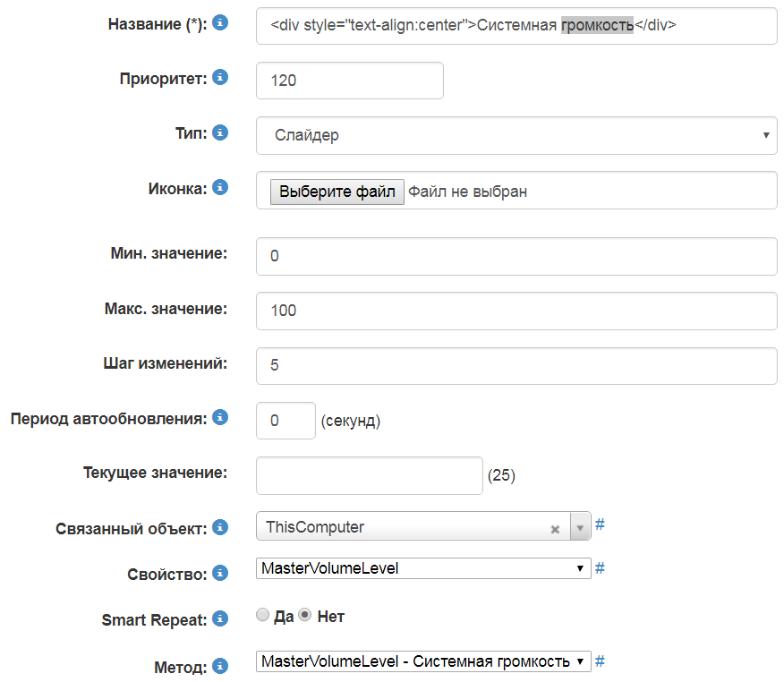Open the Тип dropdown showing Слайдер

pyautogui.click(x=516, y=135)
